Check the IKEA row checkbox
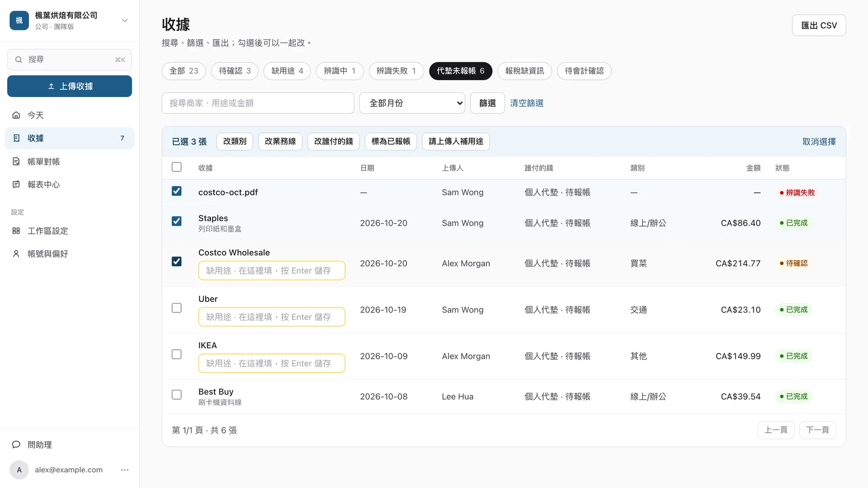Image resolution: width=868 pixels, height=488 pixels. tap(176, 354)
